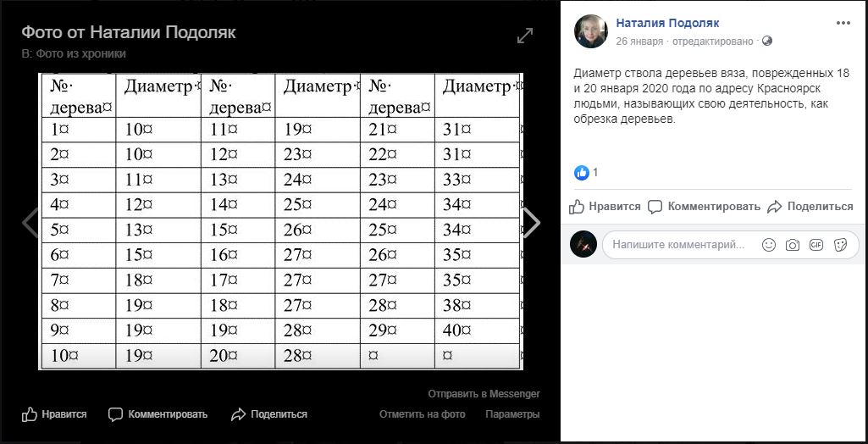Open Поделиться below the photo
The width and height of the screenshot is (868, 444).
269,414
